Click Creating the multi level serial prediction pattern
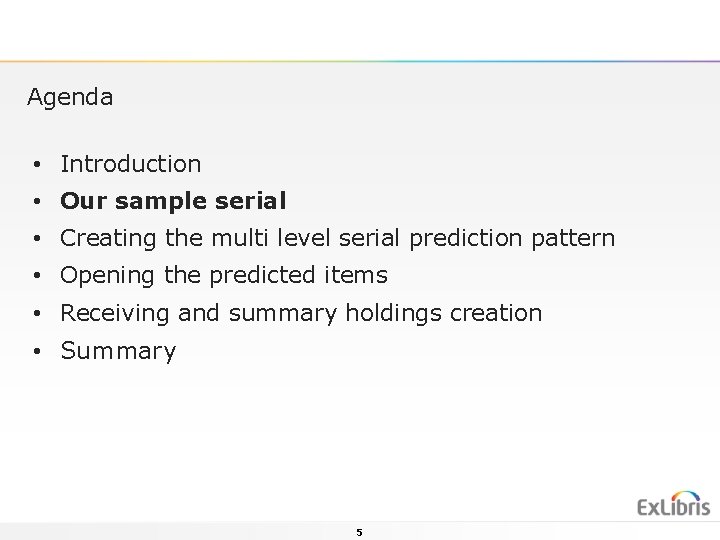The width and height of the screenshot is (720, 540). [x=337, y=239]
